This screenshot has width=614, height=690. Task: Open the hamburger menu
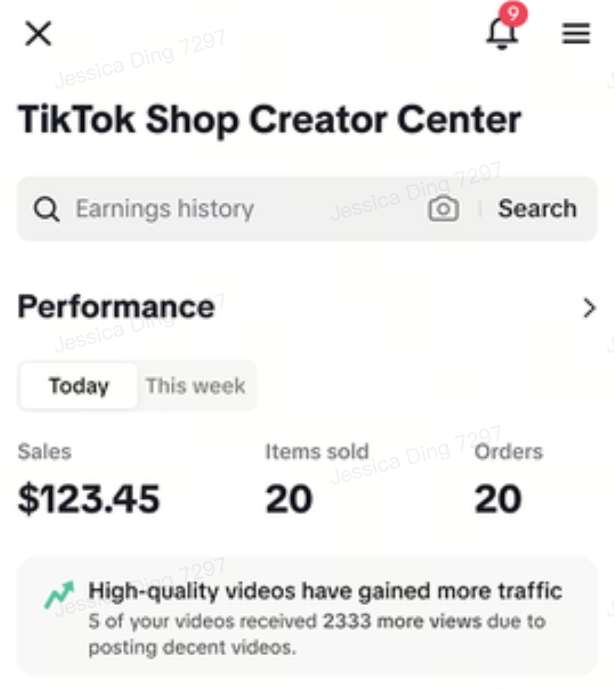pyautogui.click(x=576, y=34)
